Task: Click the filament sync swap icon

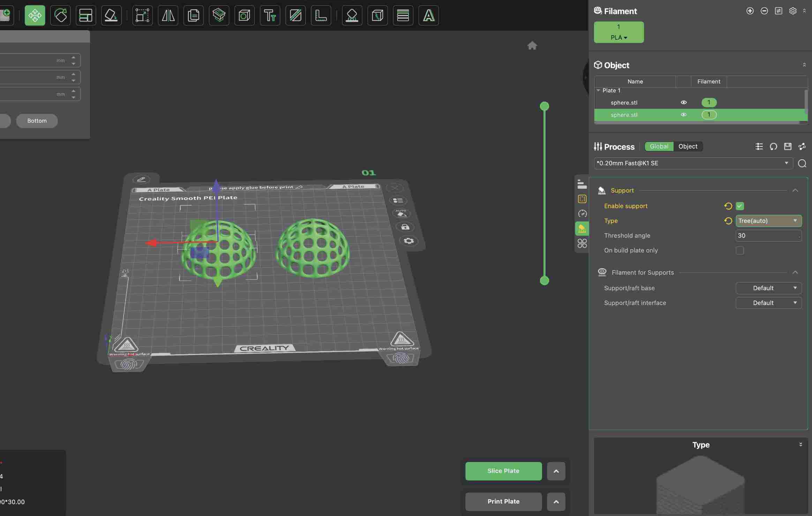Action: point(779,11)
